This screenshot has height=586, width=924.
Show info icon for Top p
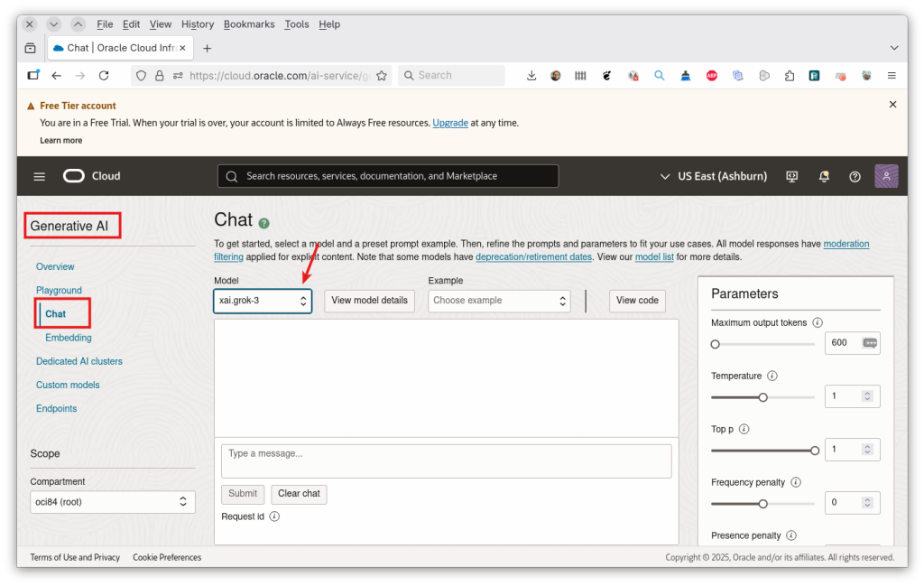coord(744,429)
